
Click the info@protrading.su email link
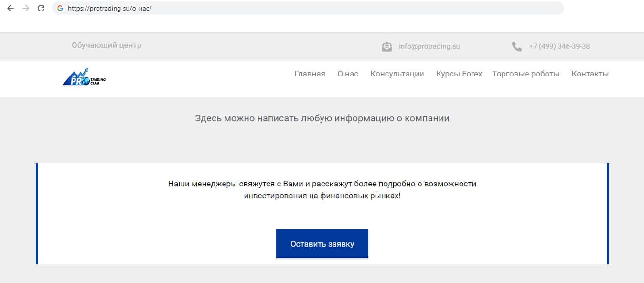click(x=429, y=47)
